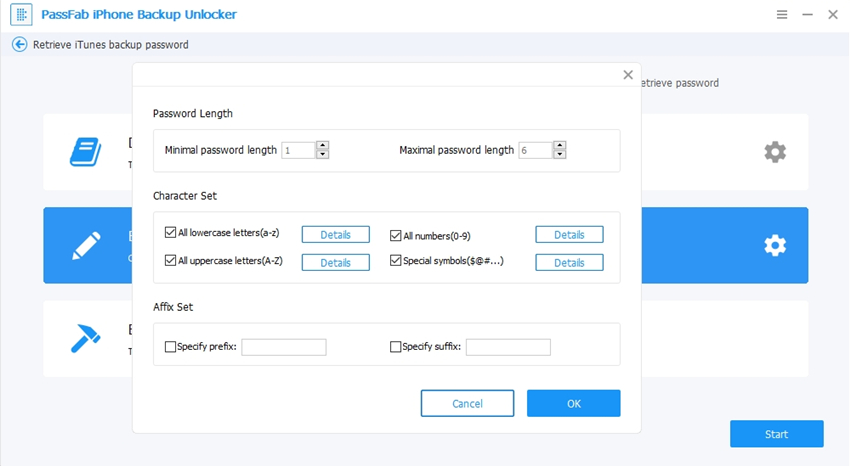This screenshot has width=850, height=466.
Task: Decrease maximal password length with down arrow
Action: [x=559, y=155]
